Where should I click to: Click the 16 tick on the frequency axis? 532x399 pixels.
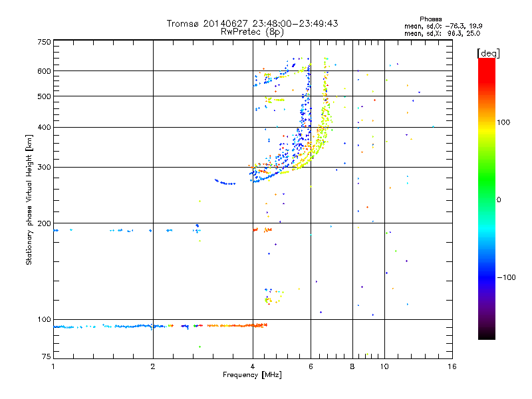[452, 366]
